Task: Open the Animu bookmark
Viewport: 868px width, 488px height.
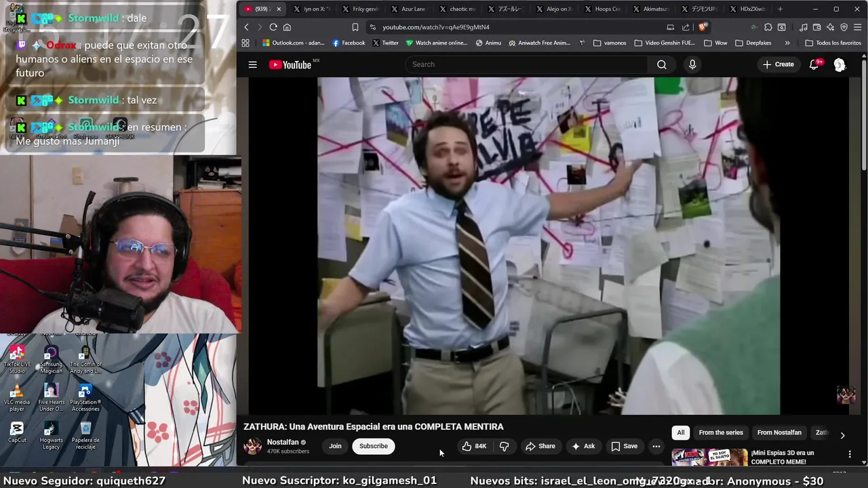Action: (x=488, y=43)
